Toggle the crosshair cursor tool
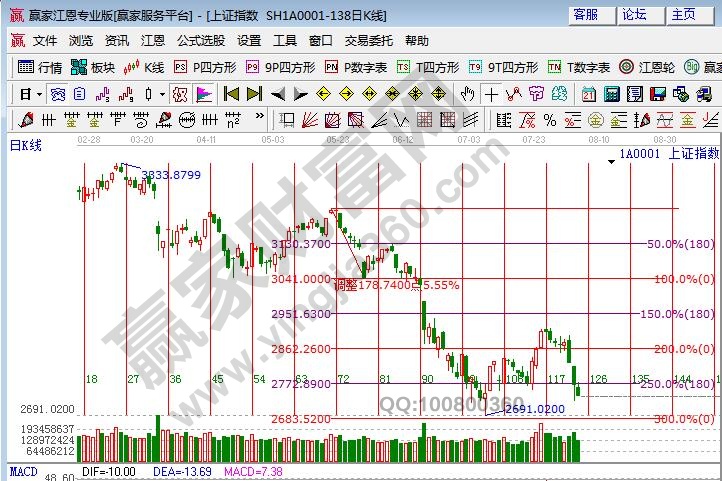Screen dimensions: 722x481 click(x=491, y=94)
